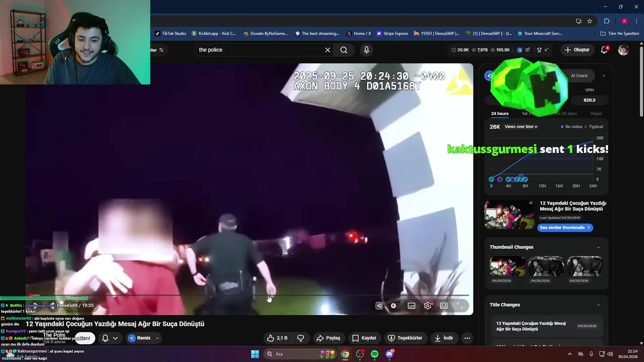Viewport: 644px width, 362px height.
Task: Open the Tüm Yer İşaretleri bookmarks folder
Action: point(620,34)
